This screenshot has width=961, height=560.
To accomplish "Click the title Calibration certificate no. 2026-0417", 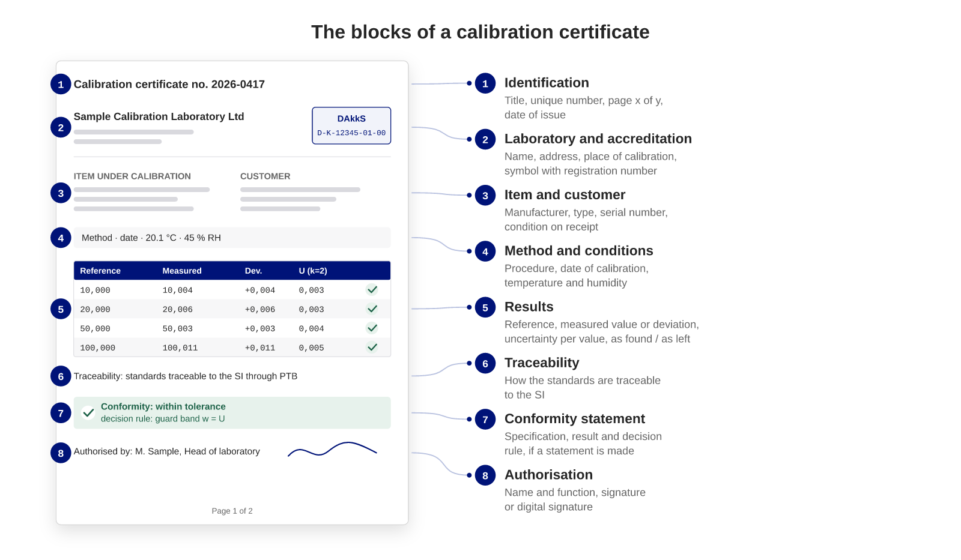I will [x=169, y=84].
